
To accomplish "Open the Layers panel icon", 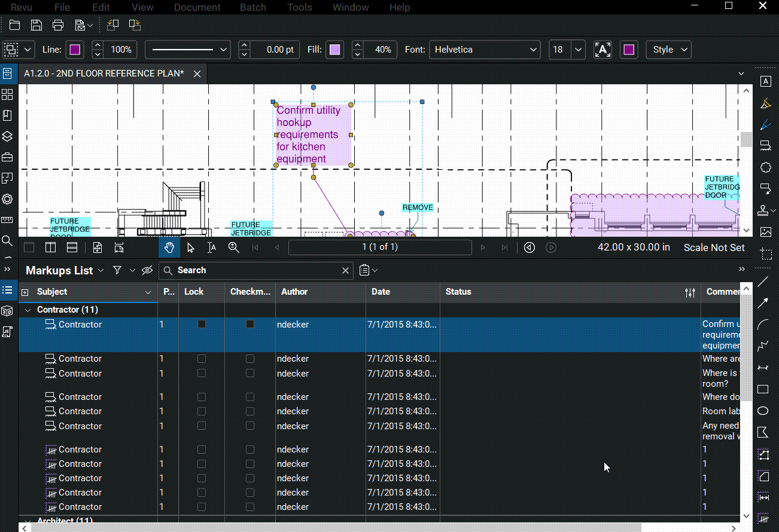I will (x=7, y=136).
